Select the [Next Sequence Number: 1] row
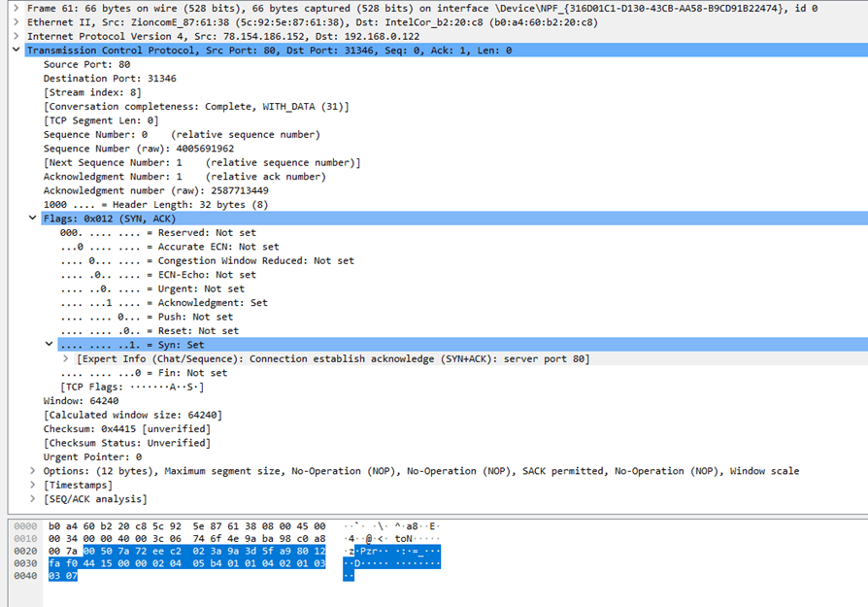 [x=202, y=162]
